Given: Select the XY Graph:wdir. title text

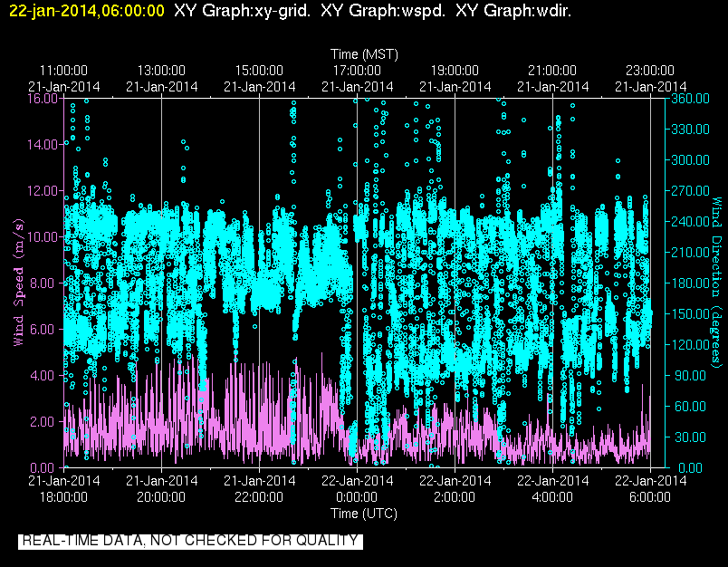Looking at the screenshot, I should pyautogui.click(x=513, y=10).
